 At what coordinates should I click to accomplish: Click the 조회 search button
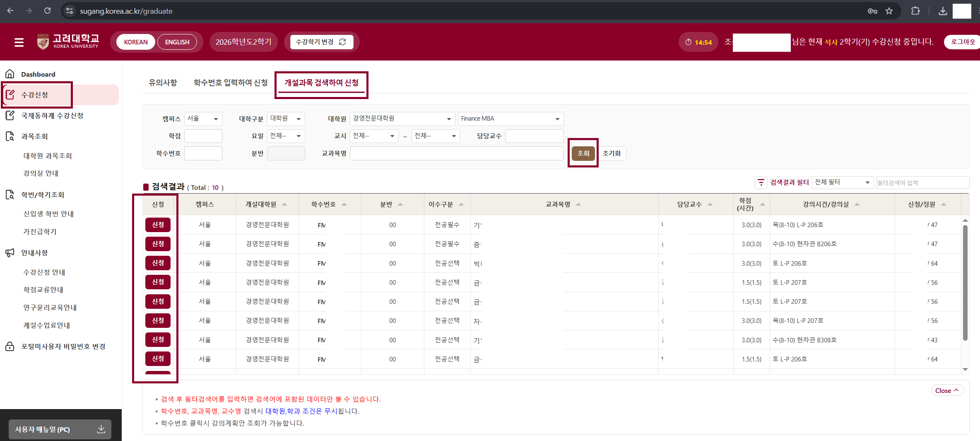583,153
